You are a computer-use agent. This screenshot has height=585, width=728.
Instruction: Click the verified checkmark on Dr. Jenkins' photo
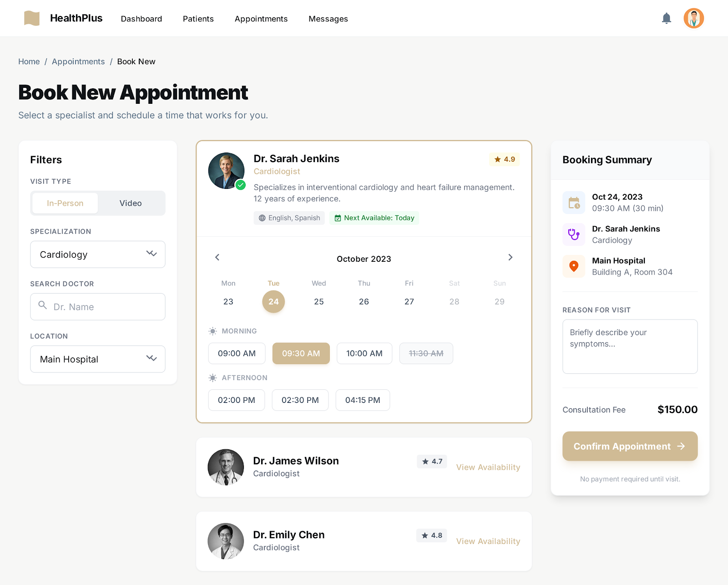pyautogui.click(x=240, y=185)
